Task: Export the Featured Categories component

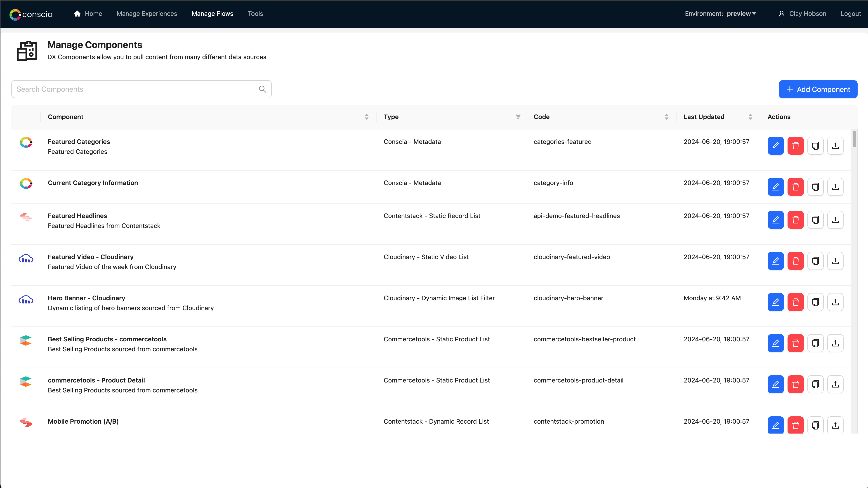Action: (835, 146)
